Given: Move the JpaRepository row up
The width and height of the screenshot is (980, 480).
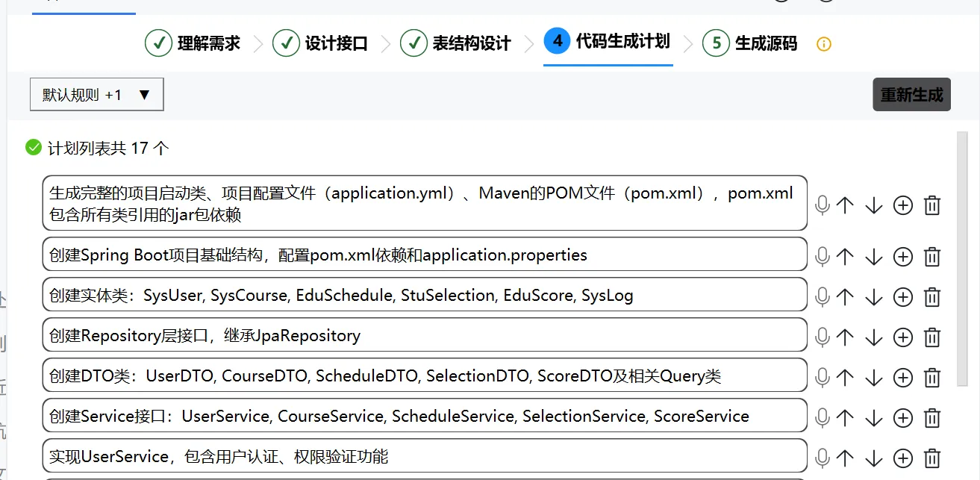Looking at the screenshot, I should [845, 337].
